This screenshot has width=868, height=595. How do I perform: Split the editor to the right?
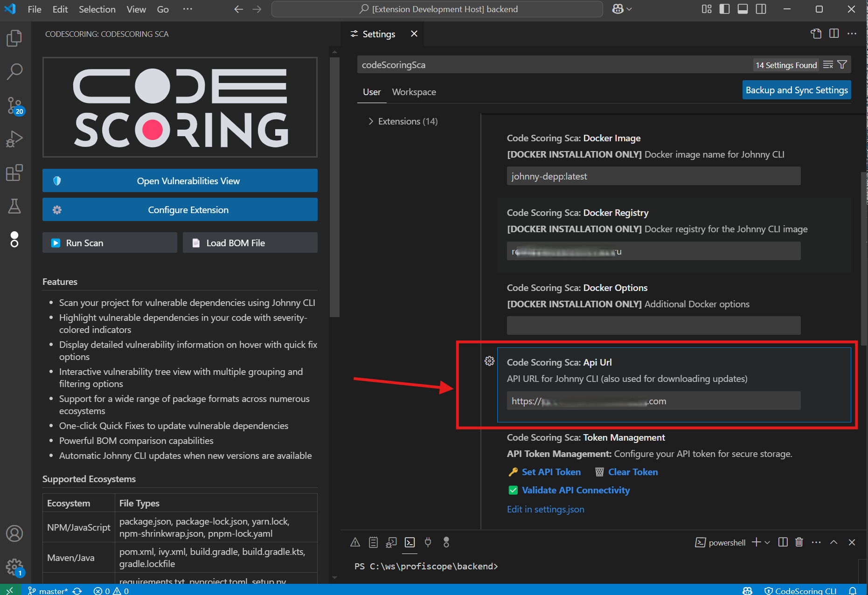(834, 34)
